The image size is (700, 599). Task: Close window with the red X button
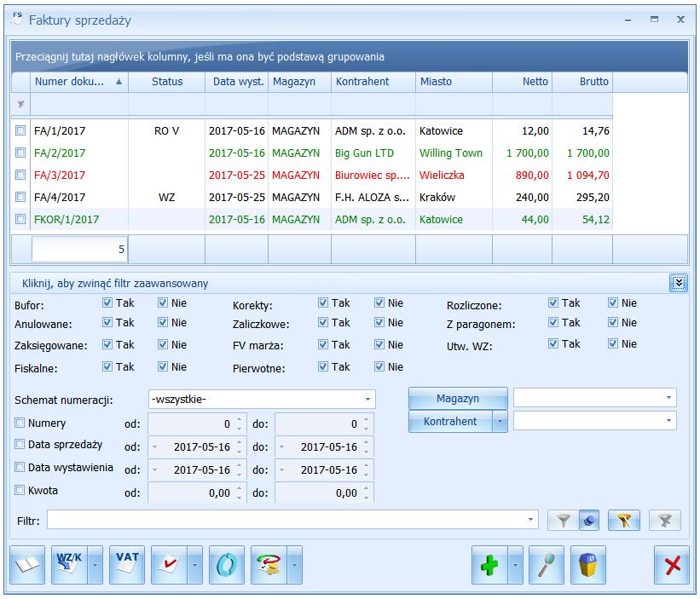[672, 565]
